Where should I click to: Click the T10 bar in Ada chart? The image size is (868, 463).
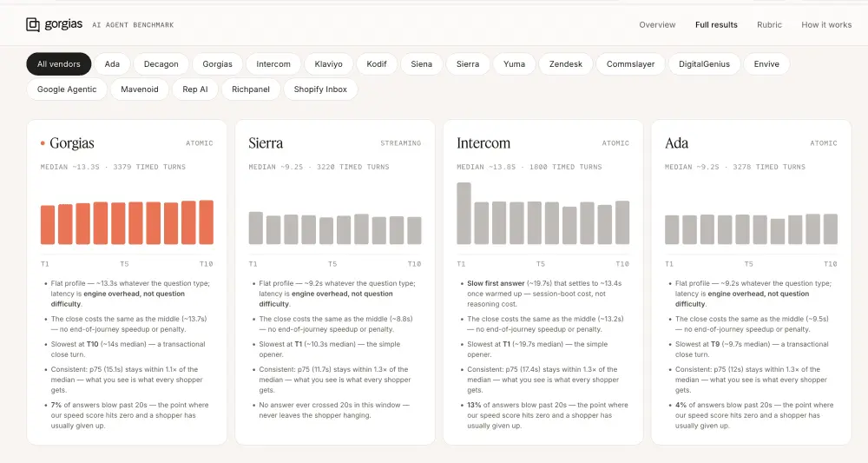tap(831, 229)
